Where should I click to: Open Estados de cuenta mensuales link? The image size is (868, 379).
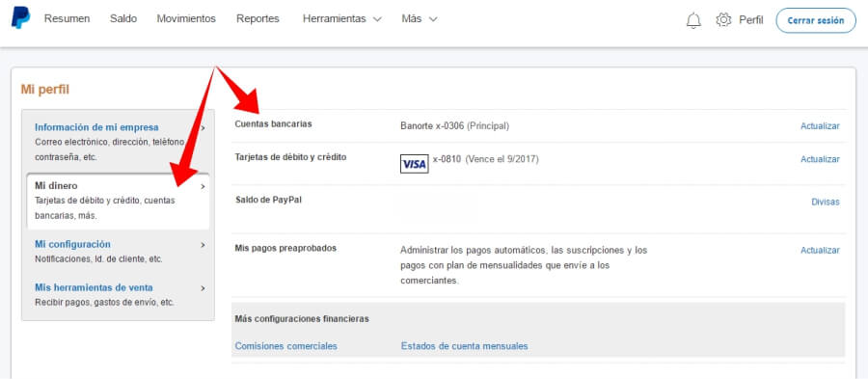point(465,346)
